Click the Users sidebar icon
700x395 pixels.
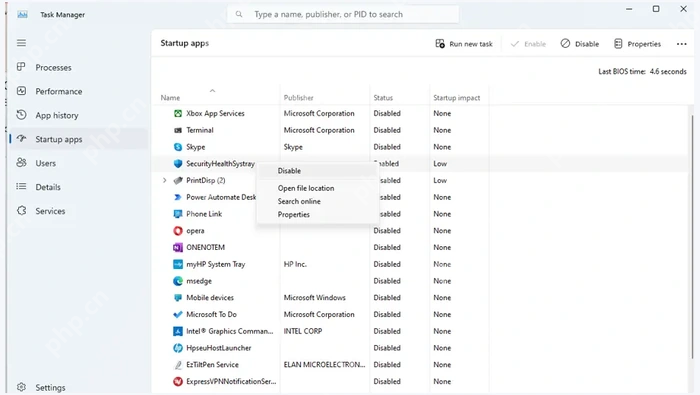[21, 162]
